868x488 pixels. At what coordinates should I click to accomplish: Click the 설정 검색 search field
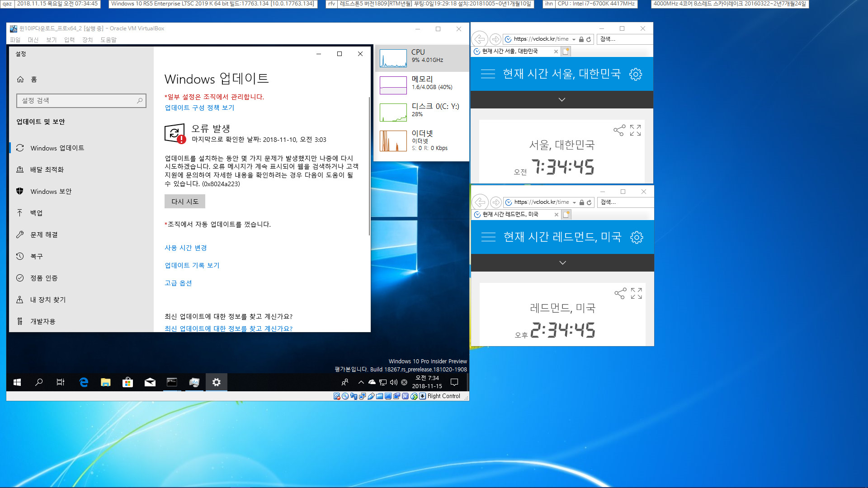[x=81, y=101]
